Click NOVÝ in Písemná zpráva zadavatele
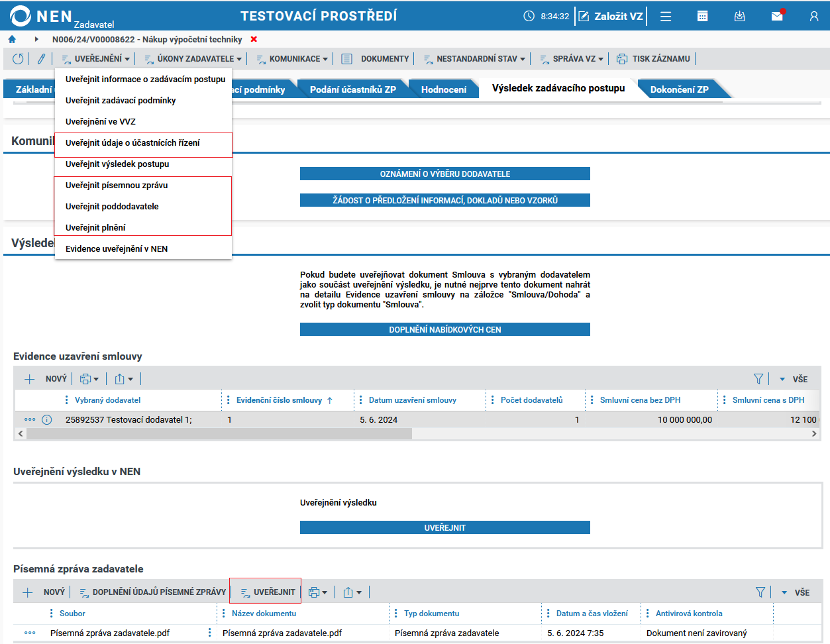The height and width of the screenshot is (644, 830). [44, 592]
